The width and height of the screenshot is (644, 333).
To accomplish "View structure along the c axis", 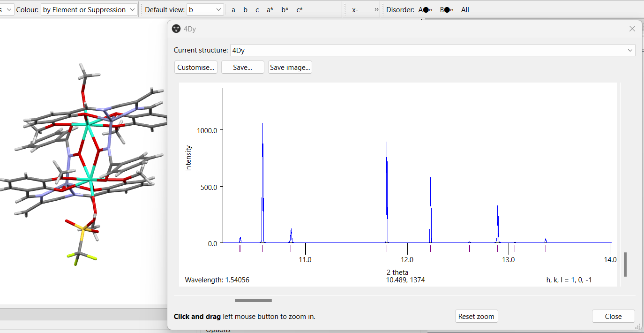I will coord(257,9).
